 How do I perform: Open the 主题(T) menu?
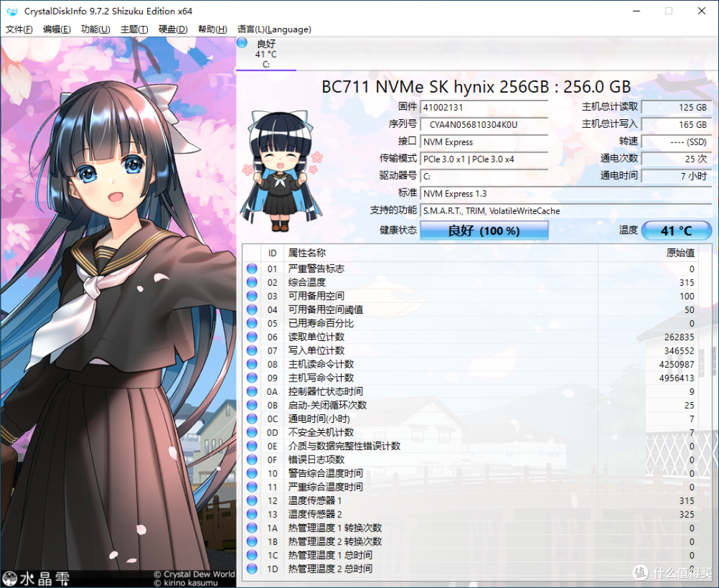pos(134,29)
